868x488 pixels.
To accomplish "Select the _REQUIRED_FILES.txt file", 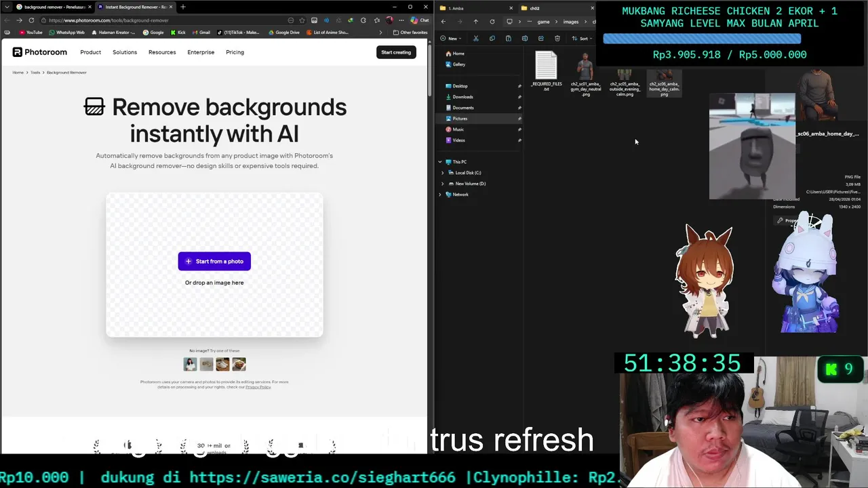I will point(546,71).
